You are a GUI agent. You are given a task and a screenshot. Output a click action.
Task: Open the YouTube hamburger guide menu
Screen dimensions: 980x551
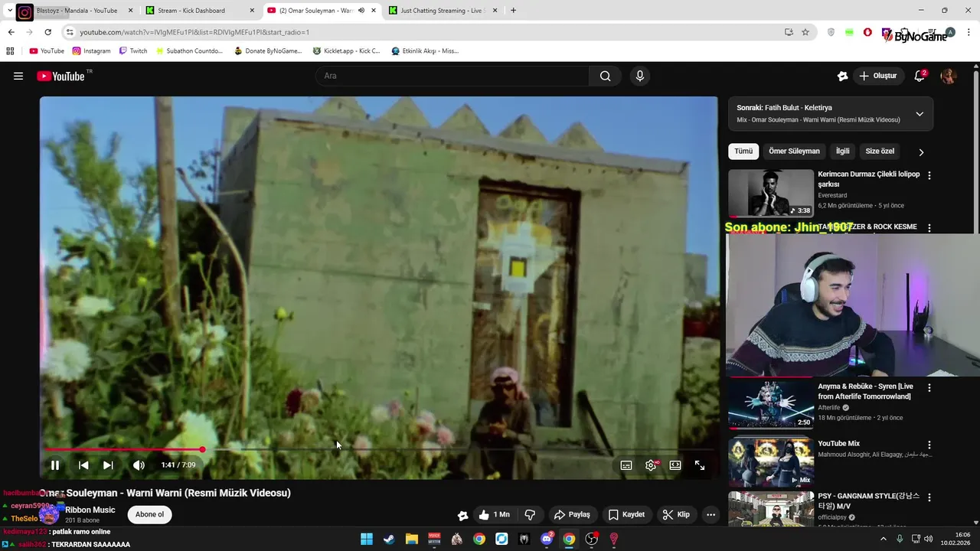point(18,76)
